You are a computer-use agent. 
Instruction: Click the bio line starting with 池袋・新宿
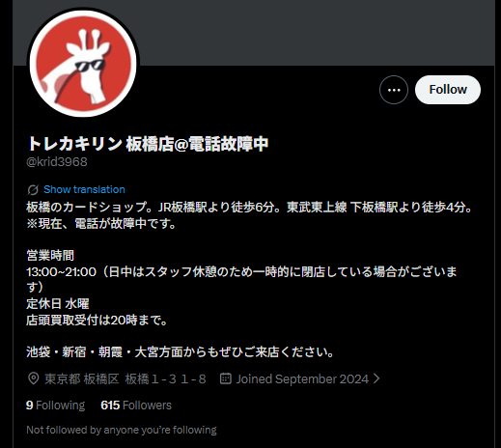click(x=181, y=352)
